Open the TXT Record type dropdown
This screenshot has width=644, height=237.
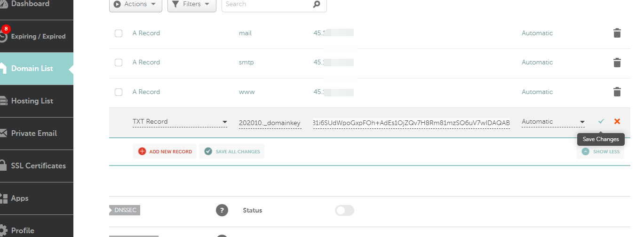tap(180, 122)
